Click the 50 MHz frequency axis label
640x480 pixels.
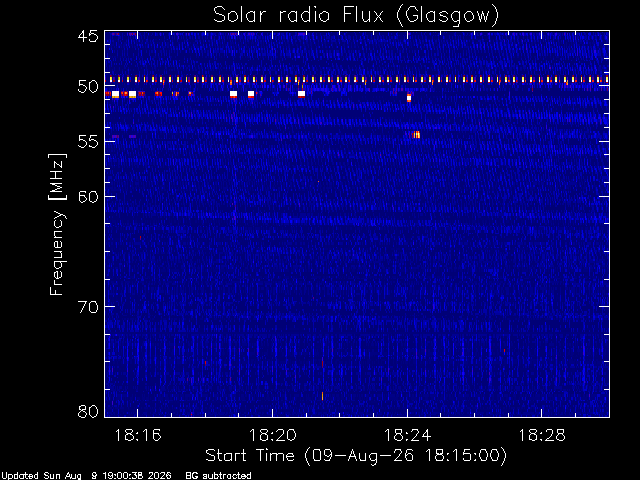click(x=88, y=87)
